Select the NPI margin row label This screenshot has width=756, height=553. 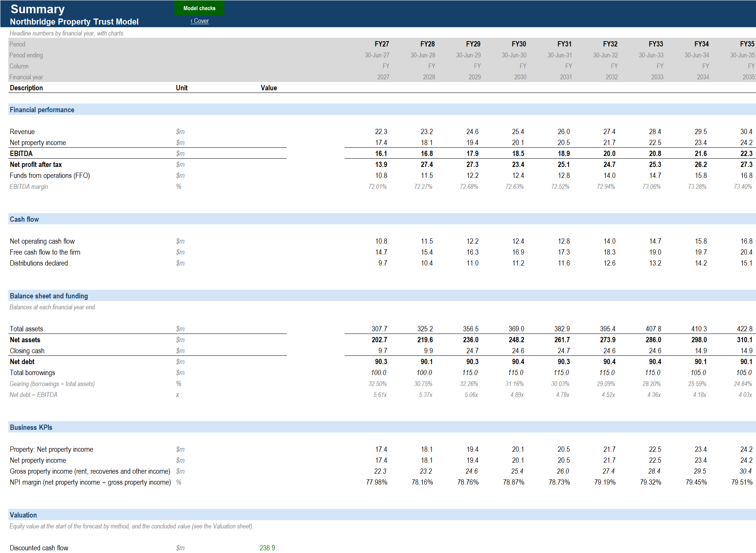[x=90, y=482]
